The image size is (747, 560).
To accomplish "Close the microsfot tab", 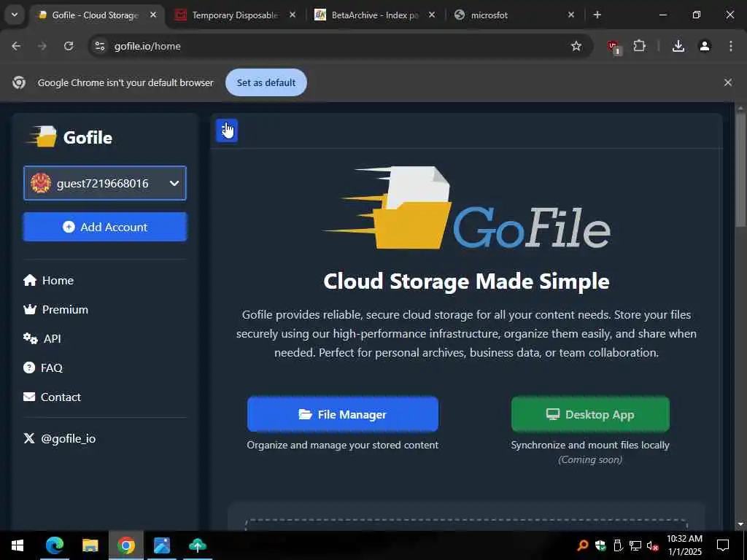I will point(571,15).
